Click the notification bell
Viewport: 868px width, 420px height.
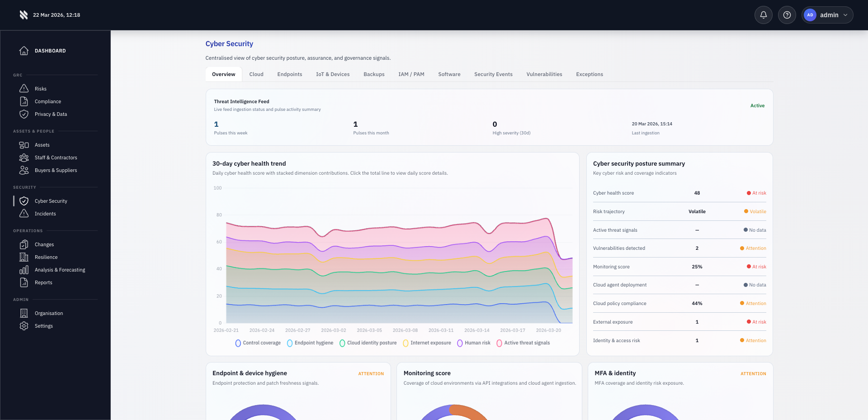coord(763,14)
